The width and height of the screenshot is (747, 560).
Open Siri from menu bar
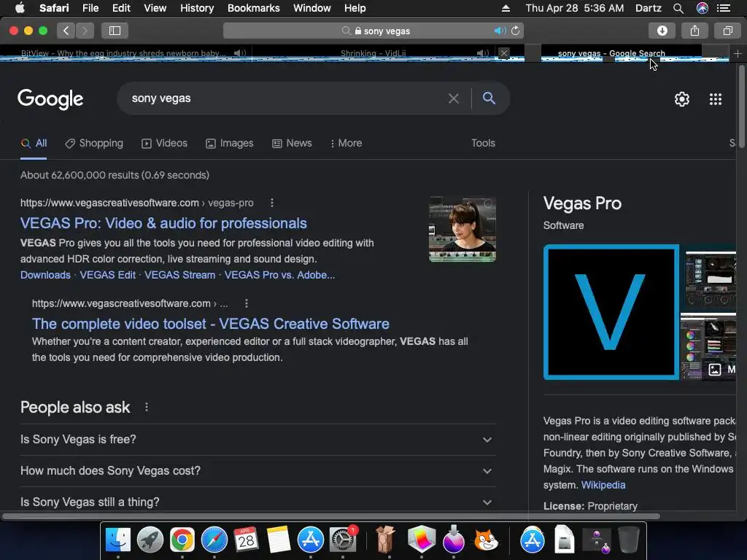tap(703, 8)
